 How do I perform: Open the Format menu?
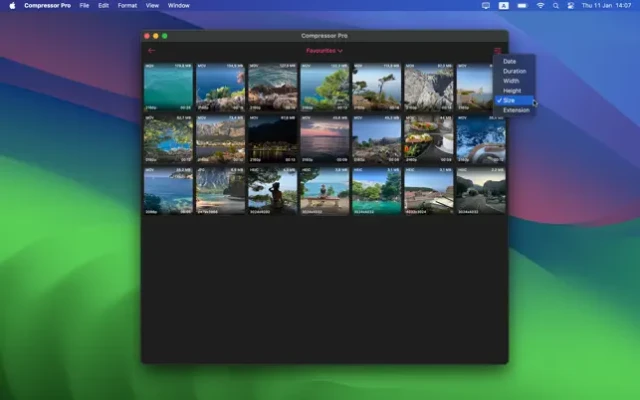[127, 5]
